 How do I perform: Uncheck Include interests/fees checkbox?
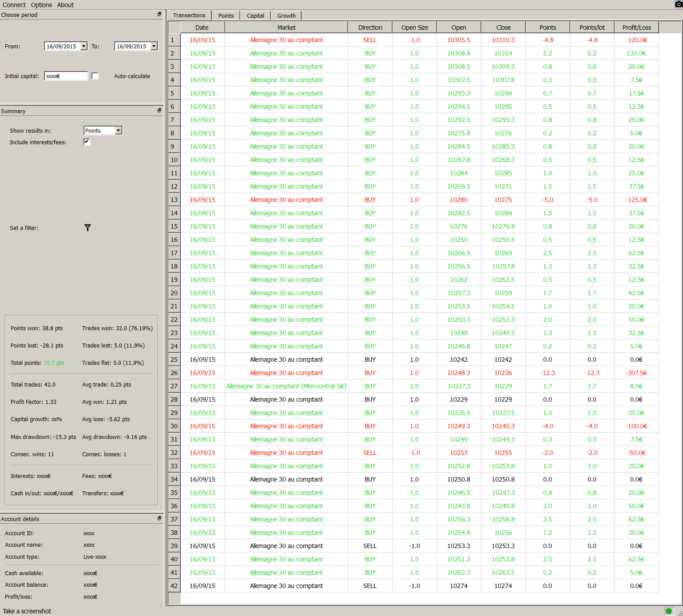click(x=87, y=142)
